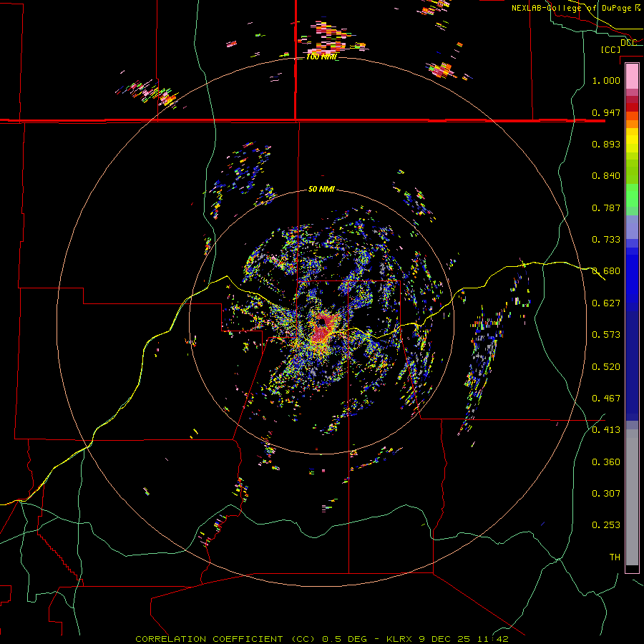Select the 0.840 scale value
The height and width of the screenshot is (644, 644).
tap(606, 176)
